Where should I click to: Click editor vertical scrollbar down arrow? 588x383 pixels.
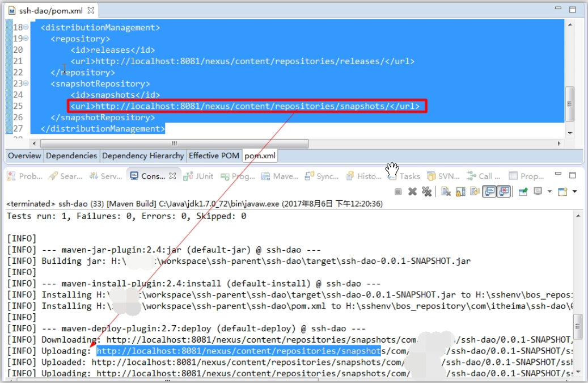(x=570, y=133)
